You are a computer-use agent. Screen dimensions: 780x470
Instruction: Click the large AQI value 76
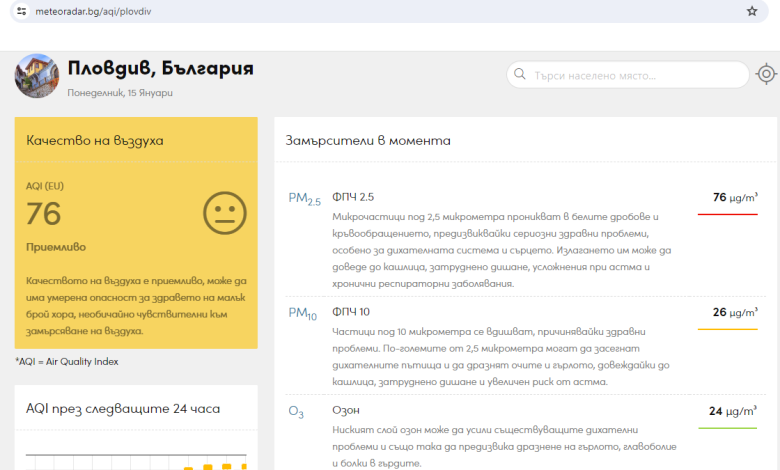tap(44, 214)
